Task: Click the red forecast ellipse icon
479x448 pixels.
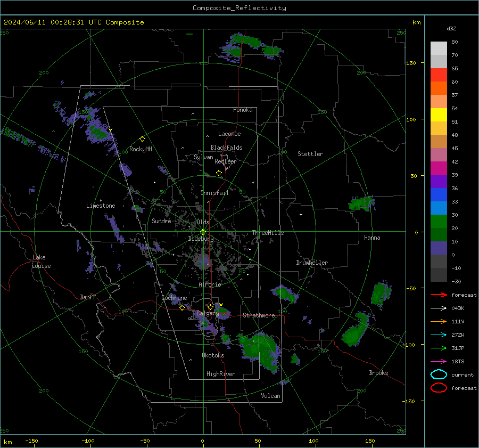Action: pos(439,388)
